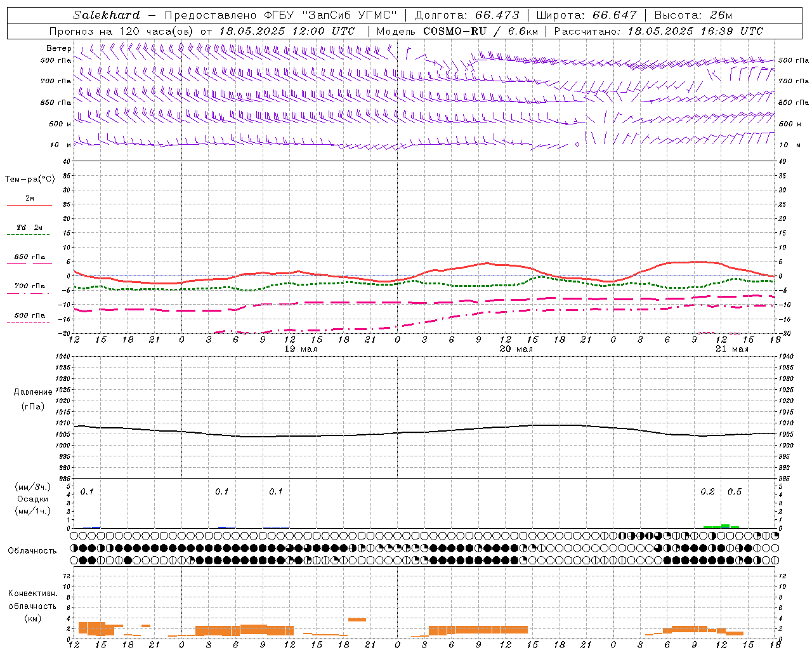Click the Прогноз на 120 часа(ов) label

click(121, 31)
